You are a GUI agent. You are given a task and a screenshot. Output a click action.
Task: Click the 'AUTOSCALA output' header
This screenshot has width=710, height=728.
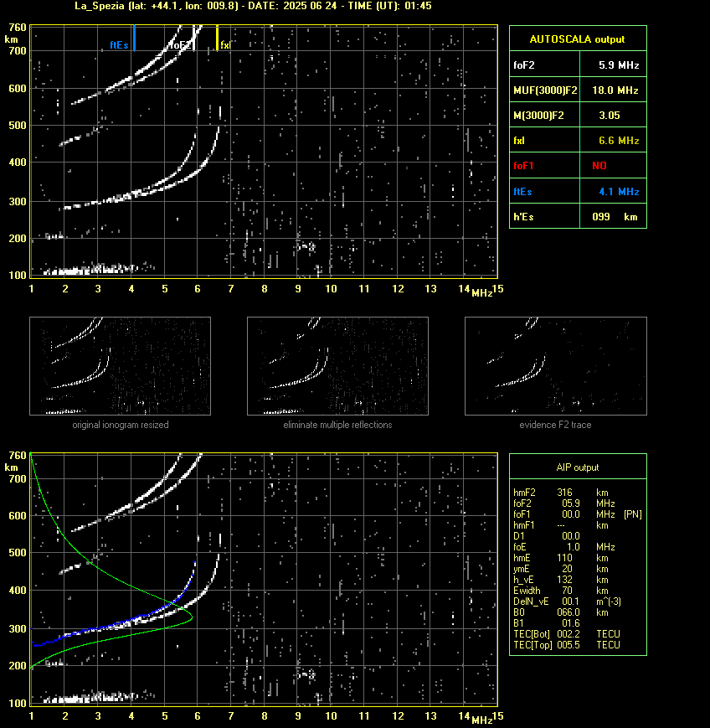coord(577,39)
